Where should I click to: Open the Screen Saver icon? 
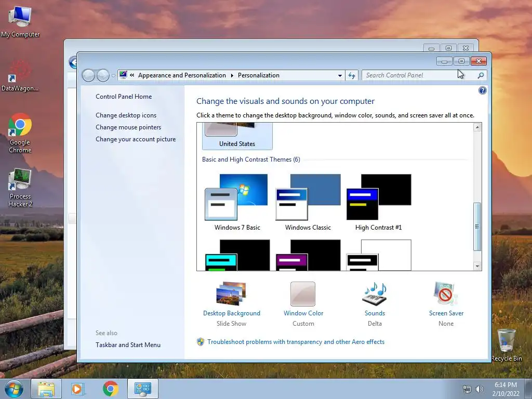(x=445, y=294)
